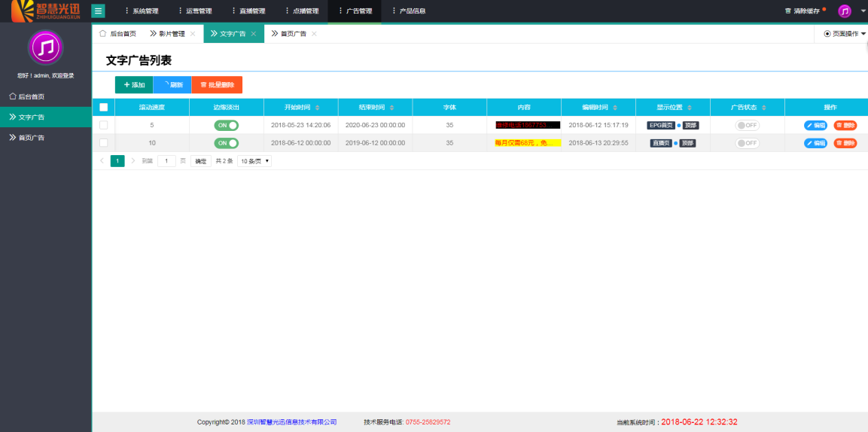Click the EPG首页 position tag

tap(661, 125)
